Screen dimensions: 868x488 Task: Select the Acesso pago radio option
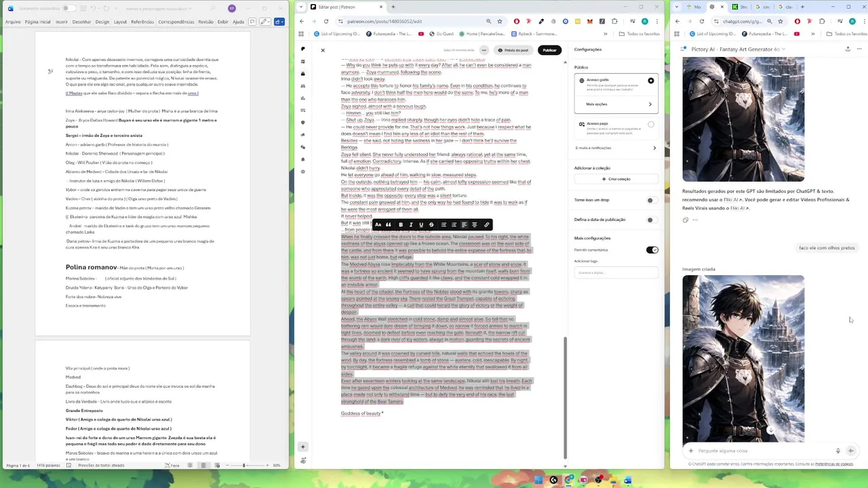[651, 125]
